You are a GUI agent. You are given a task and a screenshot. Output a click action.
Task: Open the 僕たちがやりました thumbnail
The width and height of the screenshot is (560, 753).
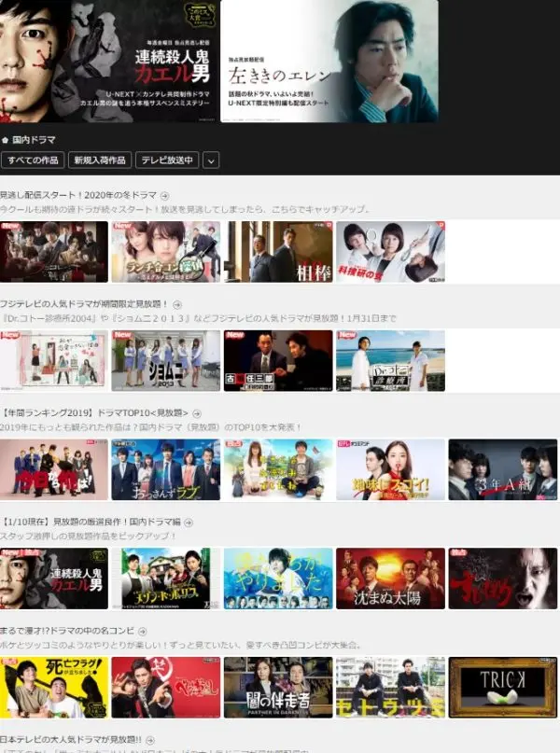tap(278, 579)
